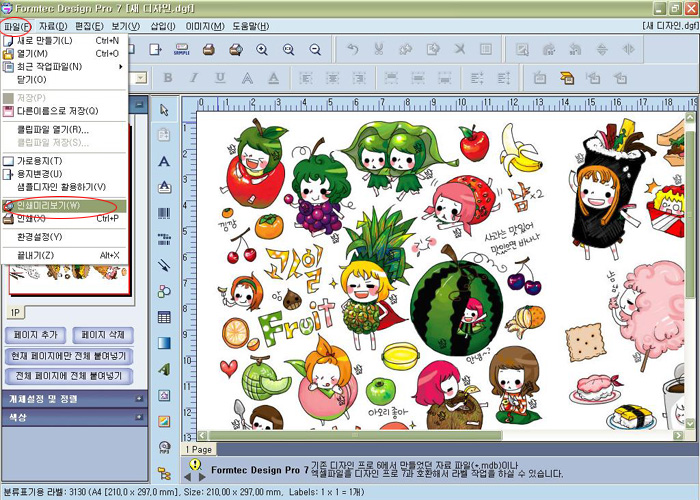Click the printer icon in top toolbar
Viewport: 700px width, 500px height.
pos(208,50)
